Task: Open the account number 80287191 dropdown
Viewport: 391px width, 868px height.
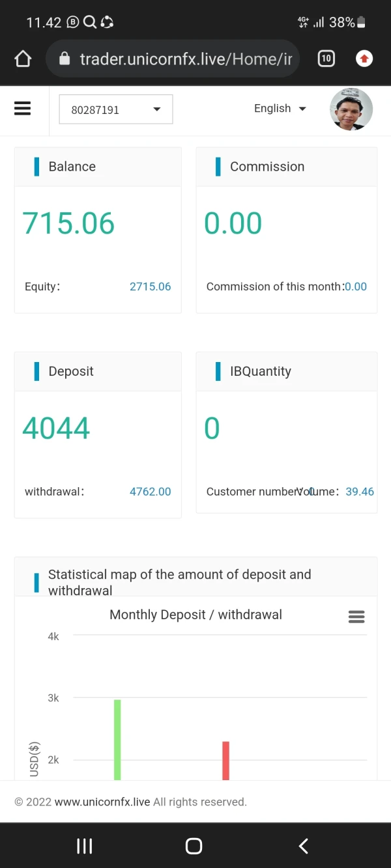Action: (x=116, y=109)
